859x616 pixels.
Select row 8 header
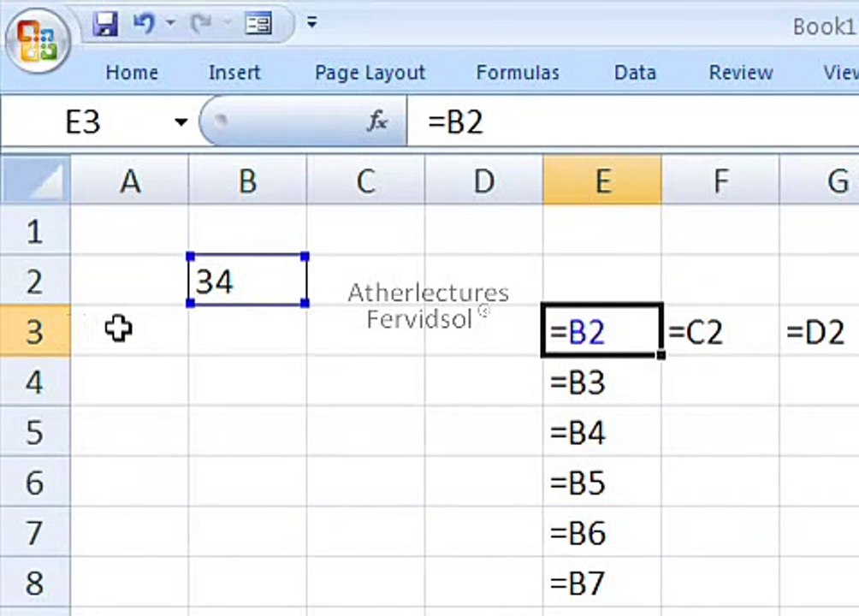36,583
